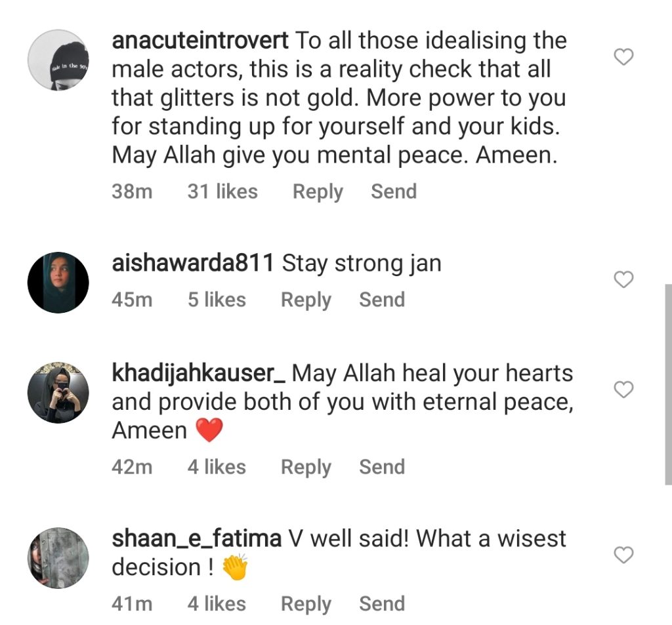Send aishawarda811's comment
Image resolution: width=672 pixels, height=625 pixels.
point(382,300)
